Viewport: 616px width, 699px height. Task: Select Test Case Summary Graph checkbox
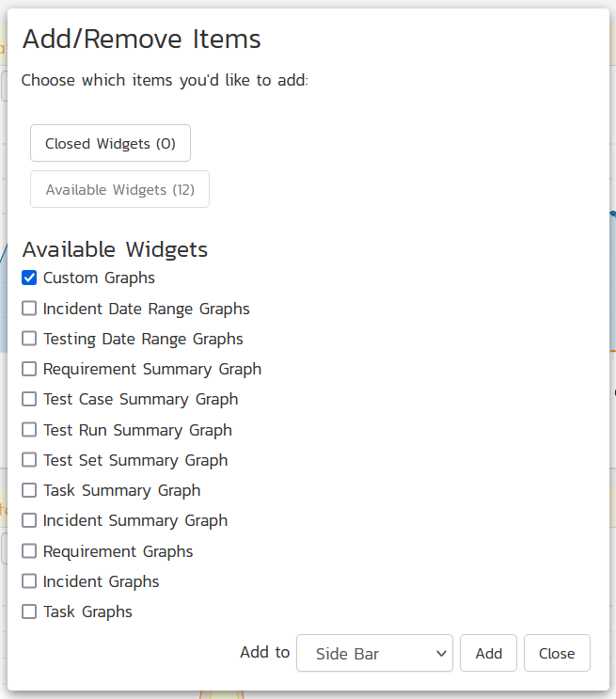tap(29, 399)
